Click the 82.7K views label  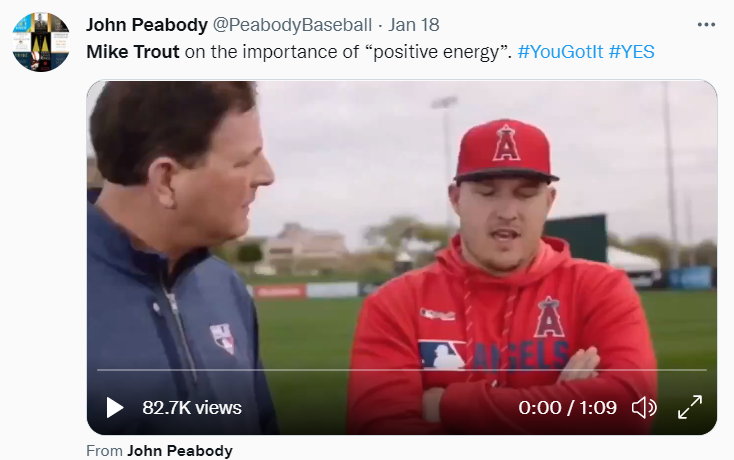pyautogui.click(x=192, y=408)
